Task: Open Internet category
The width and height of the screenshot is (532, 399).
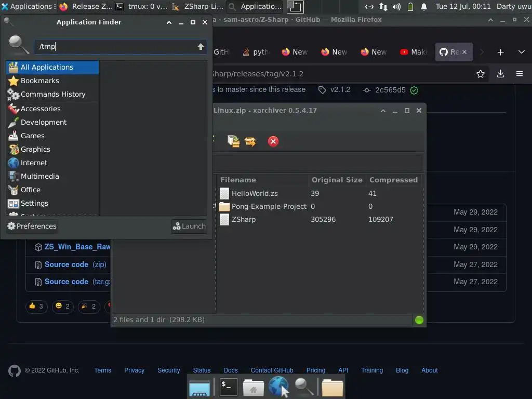Action: 52,163
